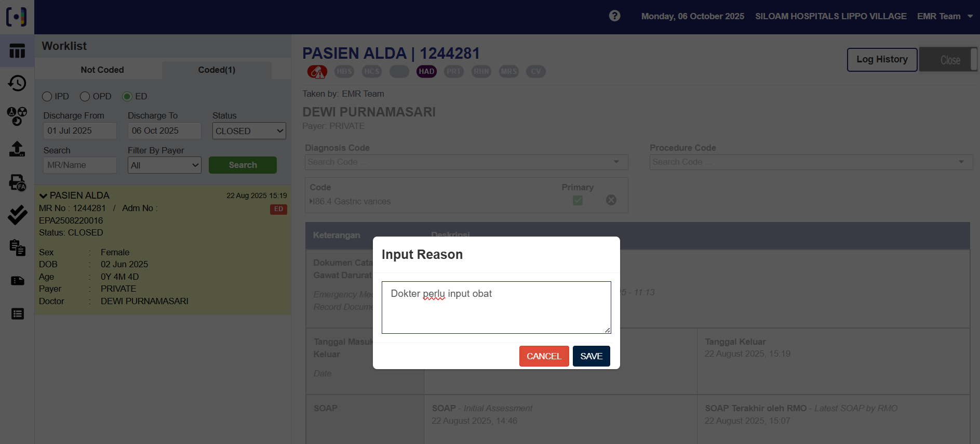Open the clipboard copy icon in sidebar

17,247
